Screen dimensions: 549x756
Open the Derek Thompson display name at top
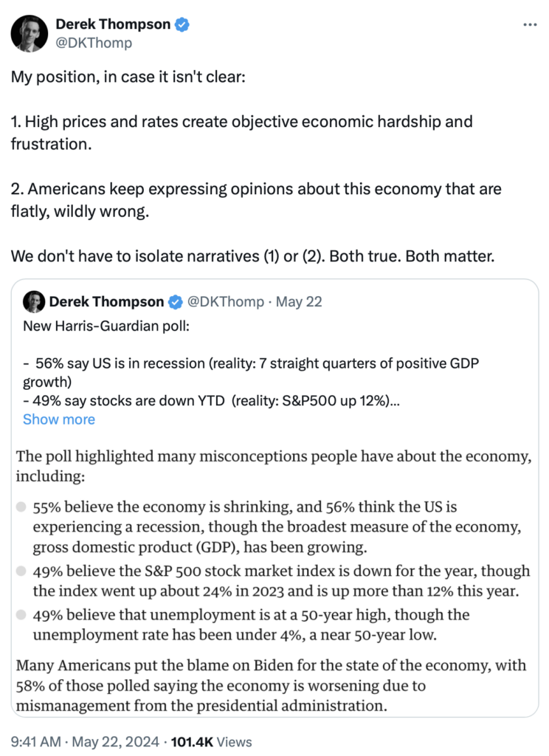coord(113,24)
